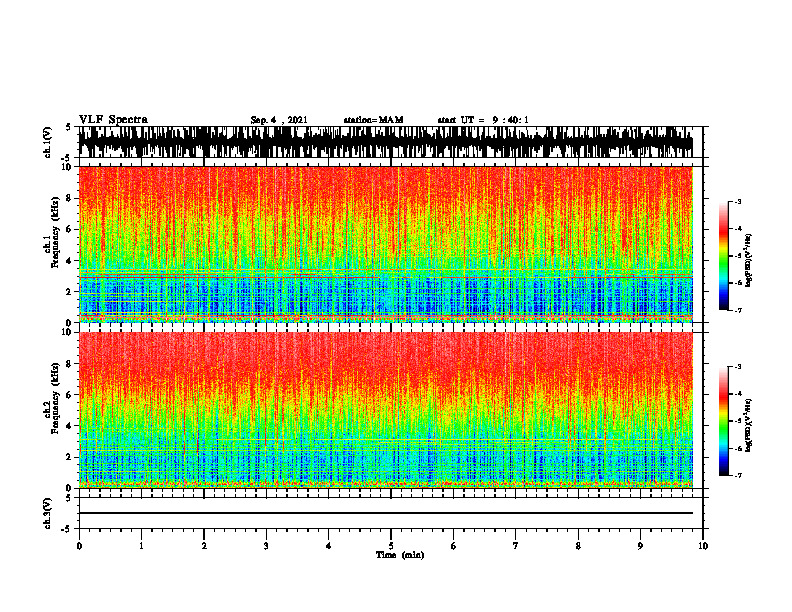Click the "-7" label on ch.1 color bar
792x612 pixels.
738,310
